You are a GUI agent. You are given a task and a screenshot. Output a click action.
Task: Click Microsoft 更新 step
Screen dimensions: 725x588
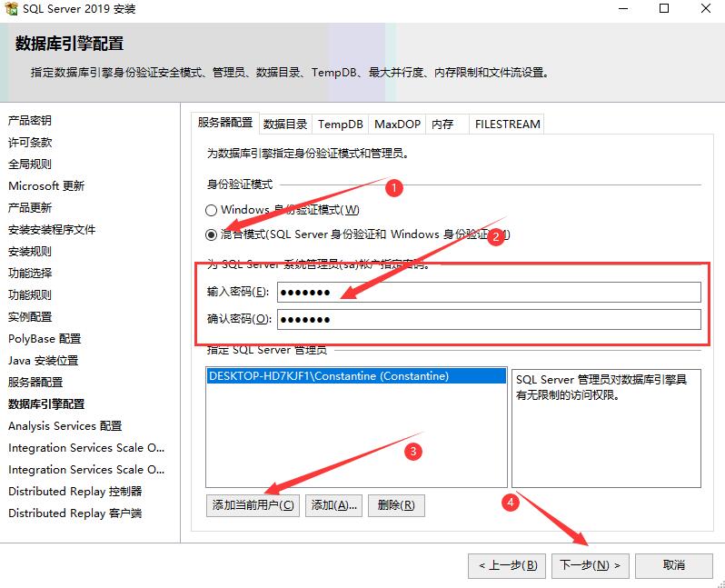[x=46, y=186]
